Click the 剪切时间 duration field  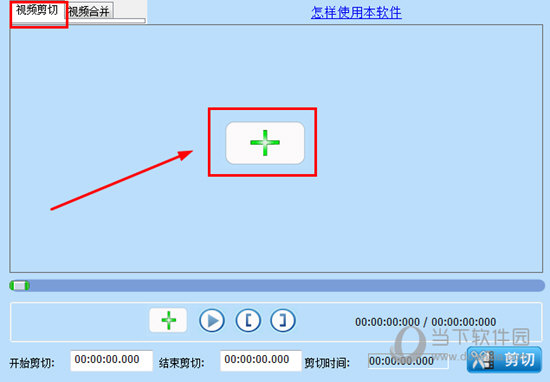pyautogui.click(x=408, y=361)
